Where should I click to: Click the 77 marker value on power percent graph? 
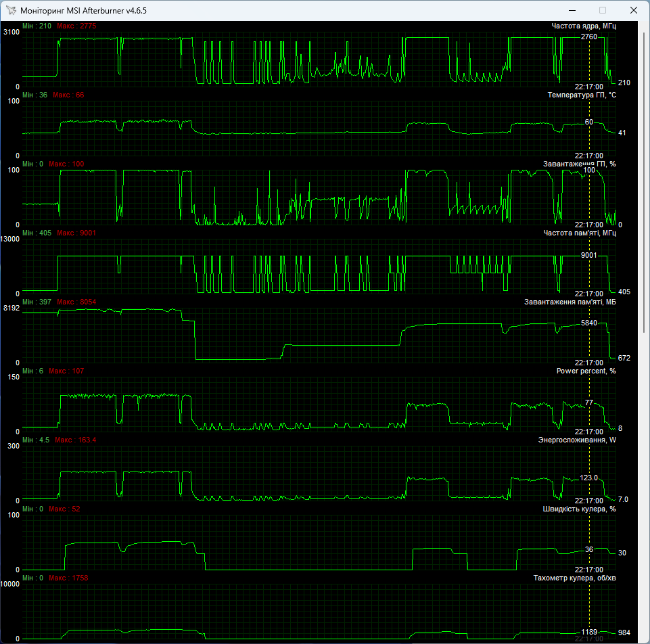(588, 402)
